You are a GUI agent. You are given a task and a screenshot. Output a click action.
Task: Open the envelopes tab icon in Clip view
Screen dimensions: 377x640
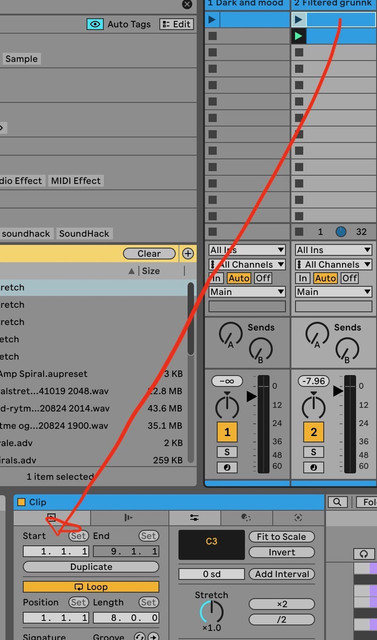point(128,518)
